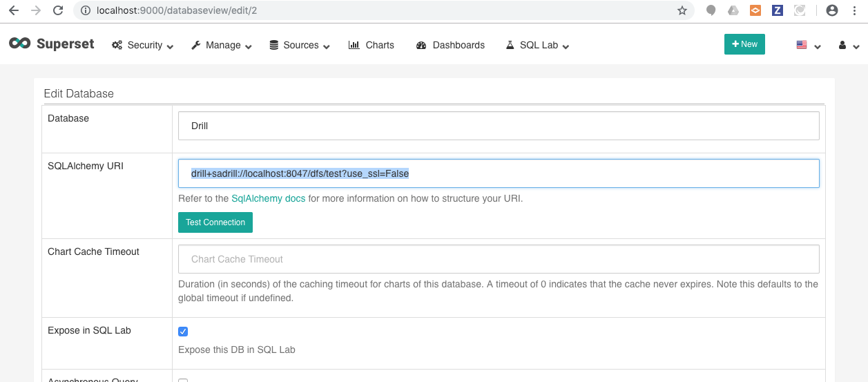Bookmark page with star icon
Screen dimensions: 868x382
click(682, 10)
